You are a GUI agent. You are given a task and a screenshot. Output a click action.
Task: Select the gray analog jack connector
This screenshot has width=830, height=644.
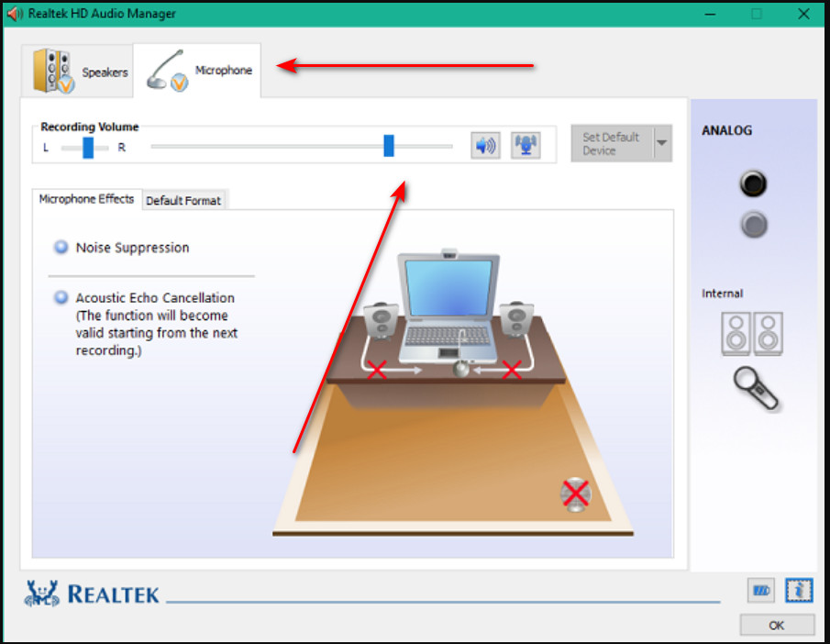coord(752,224)
